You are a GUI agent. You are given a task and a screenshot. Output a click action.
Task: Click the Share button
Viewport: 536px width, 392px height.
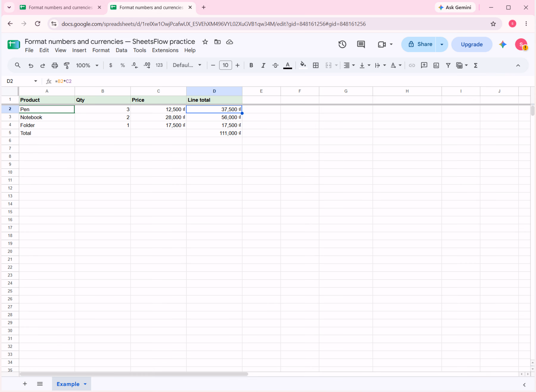coord(420,44)
